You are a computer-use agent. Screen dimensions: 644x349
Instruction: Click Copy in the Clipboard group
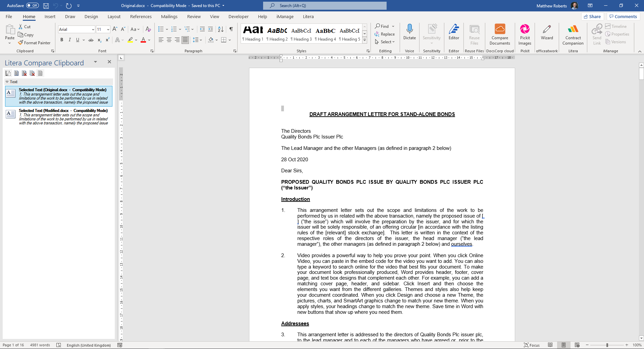[26, 35]
